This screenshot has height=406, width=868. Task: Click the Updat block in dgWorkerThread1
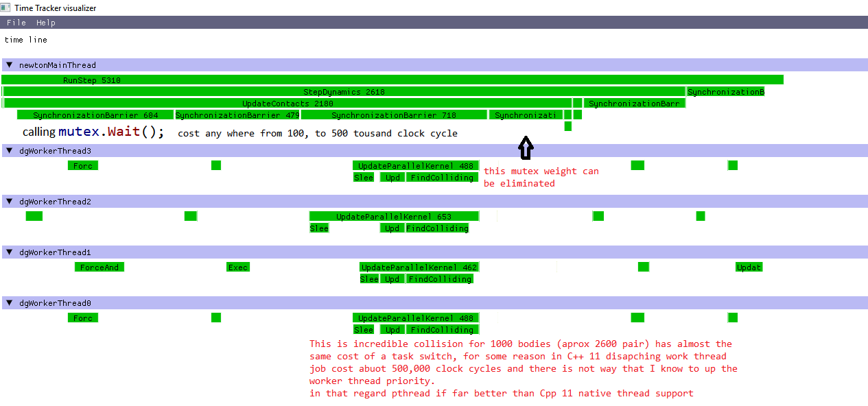(x=749, y=267)
